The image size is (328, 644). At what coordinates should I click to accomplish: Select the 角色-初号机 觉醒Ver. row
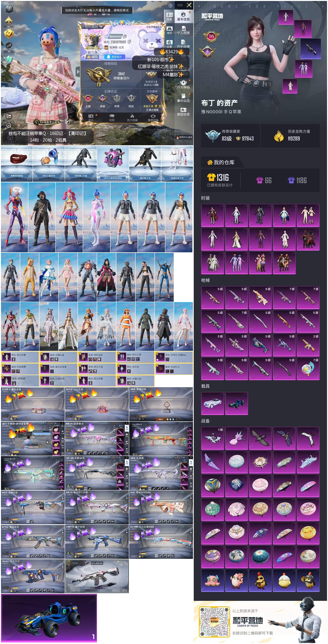(174, 357)
